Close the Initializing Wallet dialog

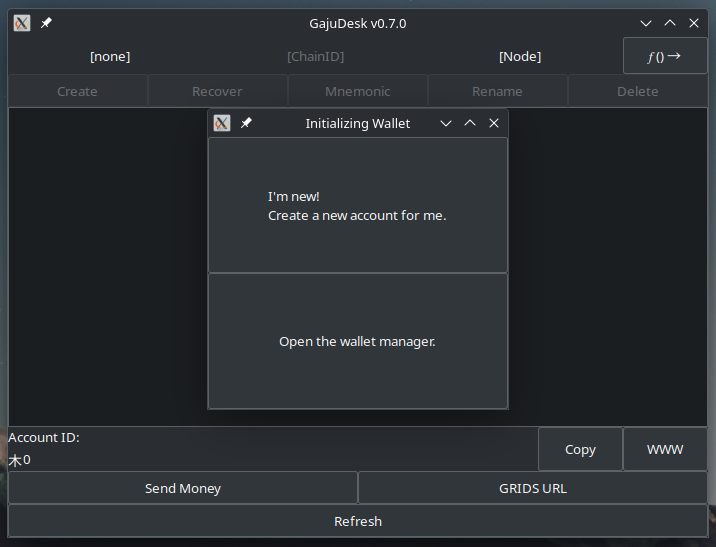[x=494, y=123]
